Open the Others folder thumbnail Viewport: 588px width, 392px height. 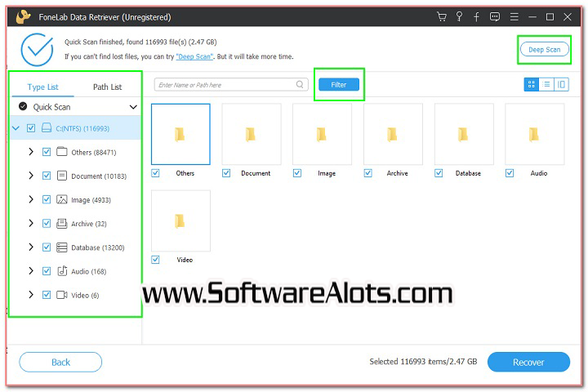coord(180,134)
